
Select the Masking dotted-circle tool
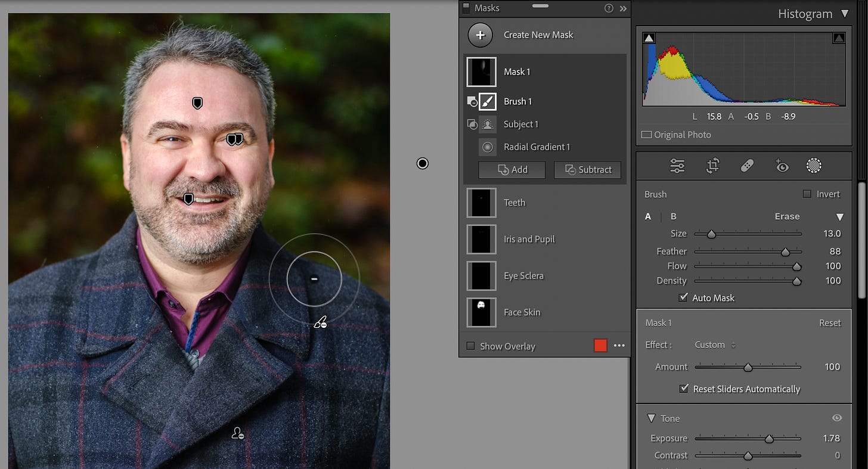click(814, 166)
